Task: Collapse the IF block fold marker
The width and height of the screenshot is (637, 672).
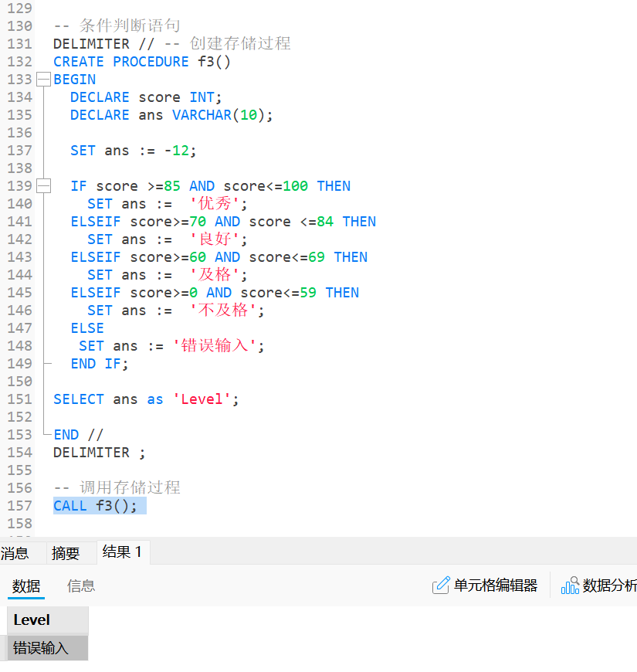Action: (x=43, y=186)
